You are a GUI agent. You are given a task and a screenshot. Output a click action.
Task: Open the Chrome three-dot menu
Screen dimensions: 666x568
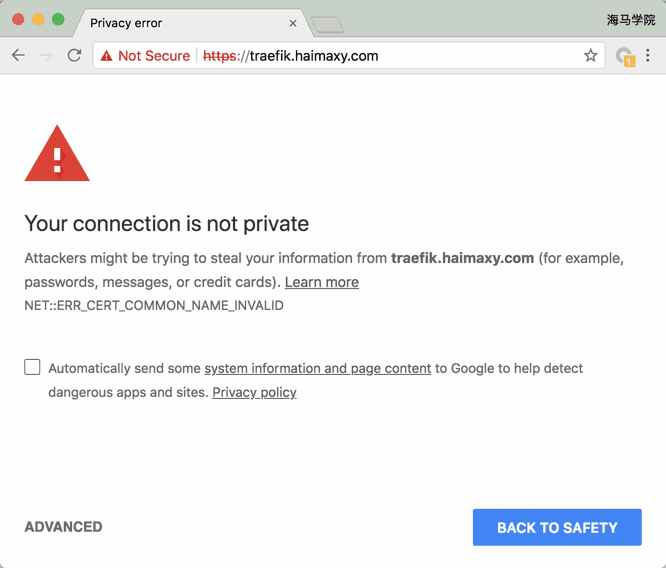(648, 56)
